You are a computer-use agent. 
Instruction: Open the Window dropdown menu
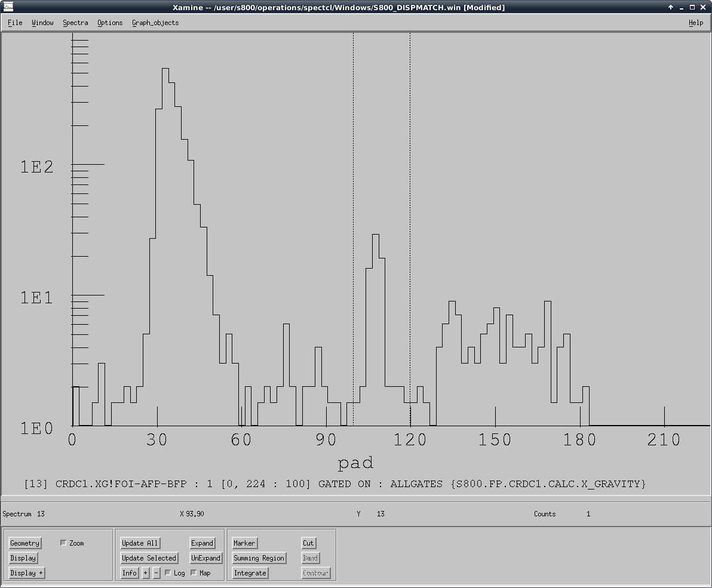point(42,23)
